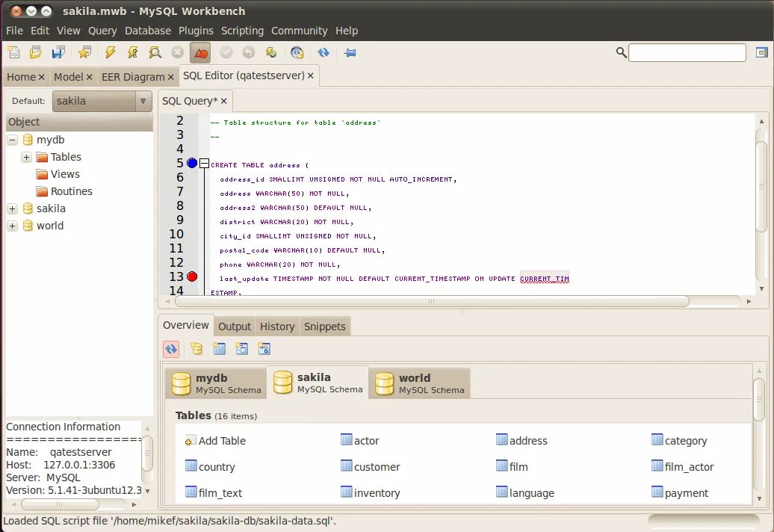This screenshot has height=532, width=774.
Task: Click the search input field in toolbar
Action: (687, 52)
